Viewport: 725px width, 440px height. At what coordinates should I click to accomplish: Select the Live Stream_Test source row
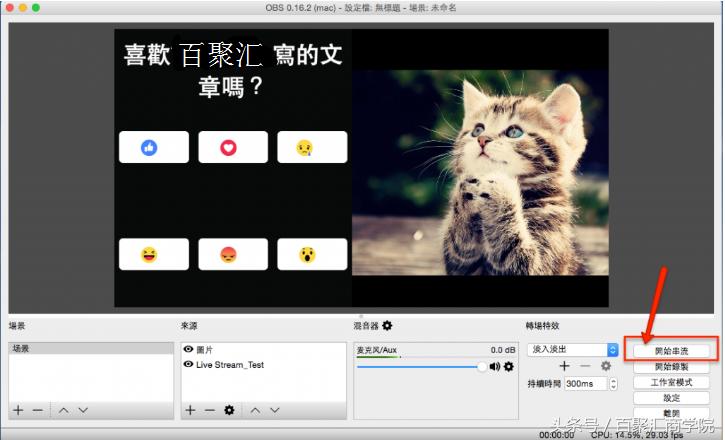click(264, 364)
